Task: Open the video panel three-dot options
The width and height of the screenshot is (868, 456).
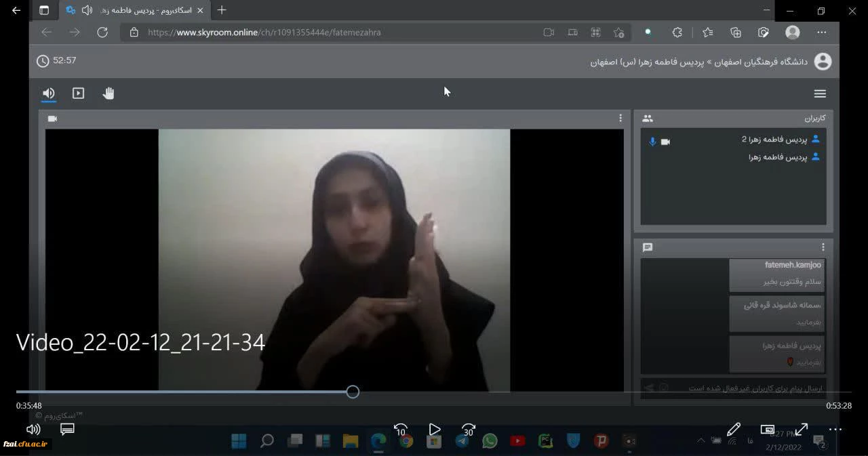Action: tap(620, 118)
